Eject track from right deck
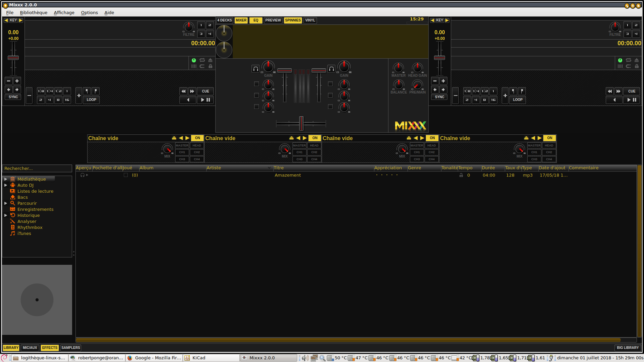This screenshot has height=362, width=644. 637,60
